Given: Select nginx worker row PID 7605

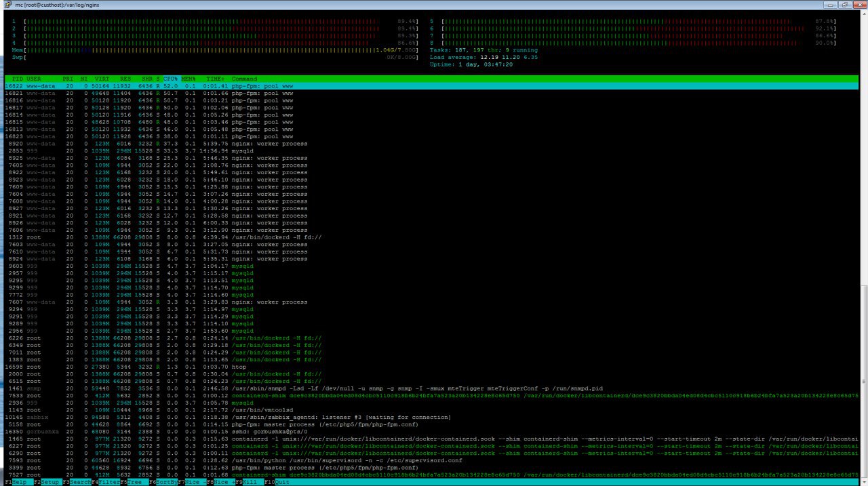Looking at the screenshot, I should [431, 165].
